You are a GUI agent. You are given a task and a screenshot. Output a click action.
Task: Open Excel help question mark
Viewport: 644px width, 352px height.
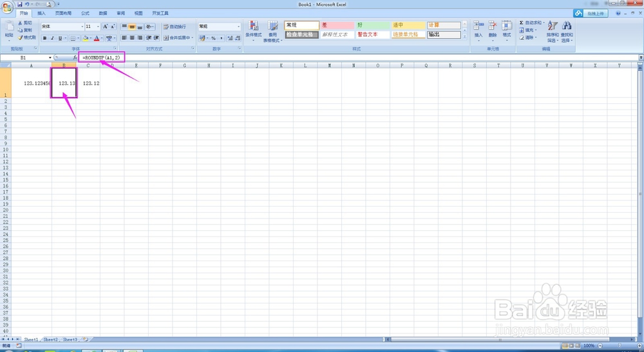point(618,13)
